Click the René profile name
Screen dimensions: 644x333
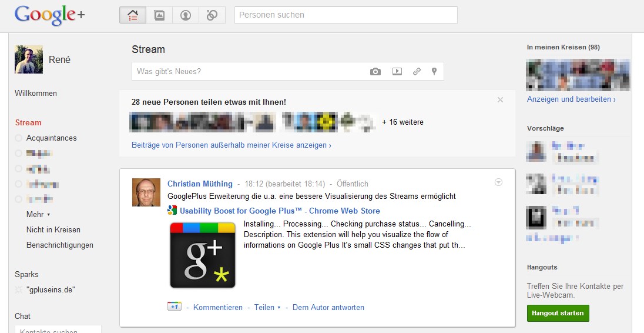point(59,59)
